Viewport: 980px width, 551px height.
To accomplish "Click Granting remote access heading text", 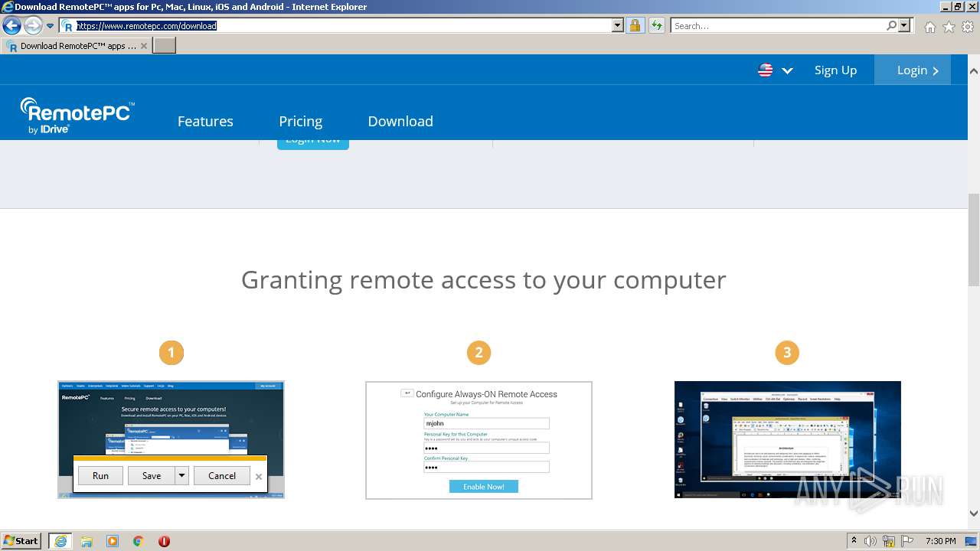I will [x=483, y=280].
